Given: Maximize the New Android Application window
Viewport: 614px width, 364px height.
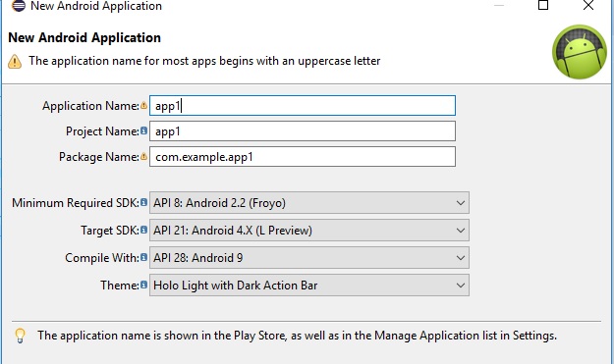Looking at the screenshot, I should (x=543, y=5).
